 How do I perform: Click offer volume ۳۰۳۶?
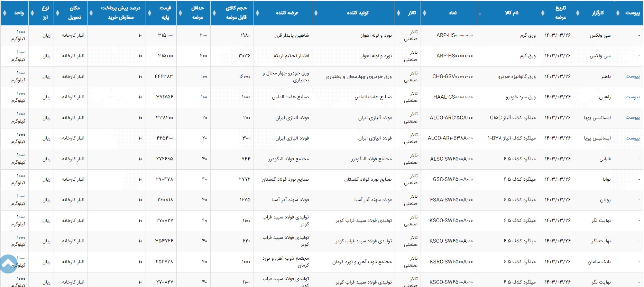[x=245, y=56]
